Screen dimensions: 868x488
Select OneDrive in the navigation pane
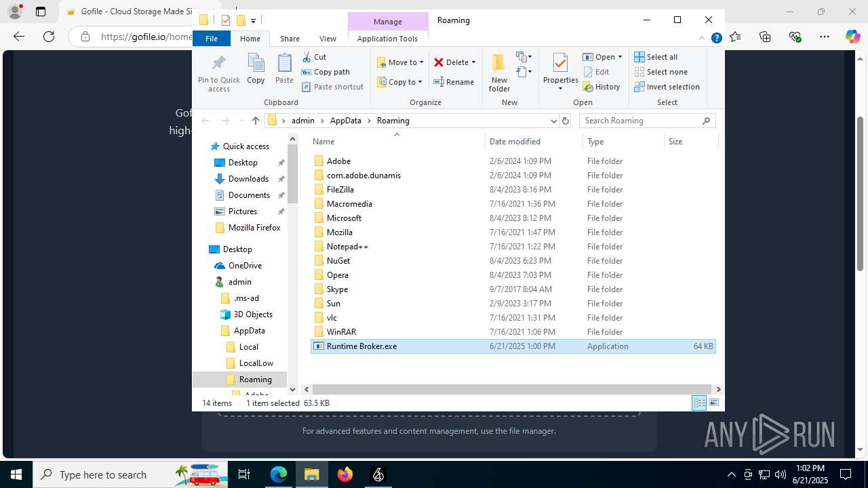tap(245, 266)
